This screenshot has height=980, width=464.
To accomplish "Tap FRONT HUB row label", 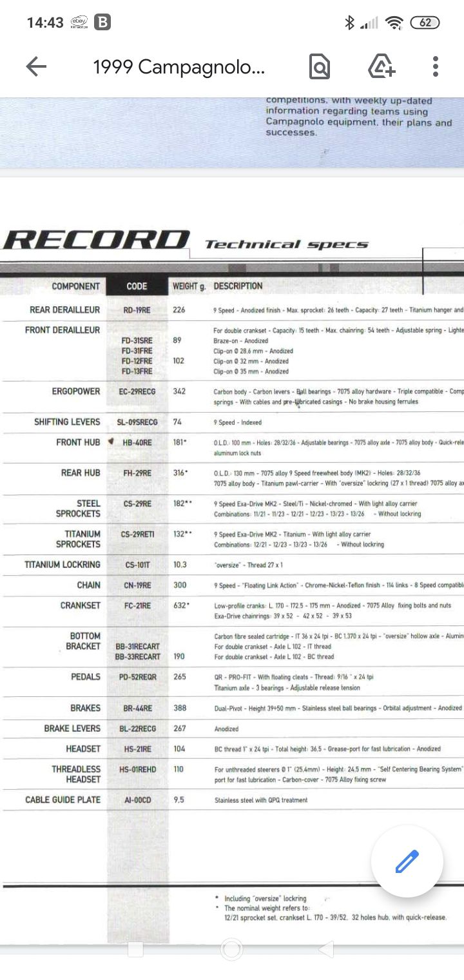I will click(78, 442).
